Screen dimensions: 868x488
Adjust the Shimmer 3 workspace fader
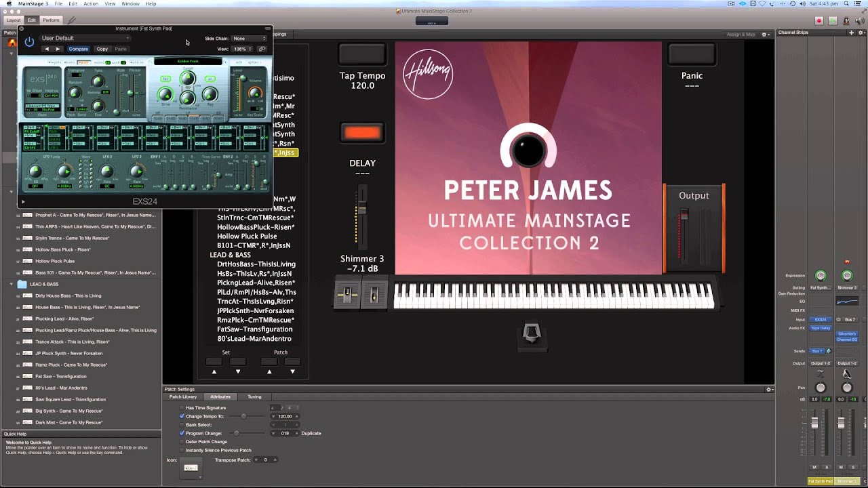(362, 209)
